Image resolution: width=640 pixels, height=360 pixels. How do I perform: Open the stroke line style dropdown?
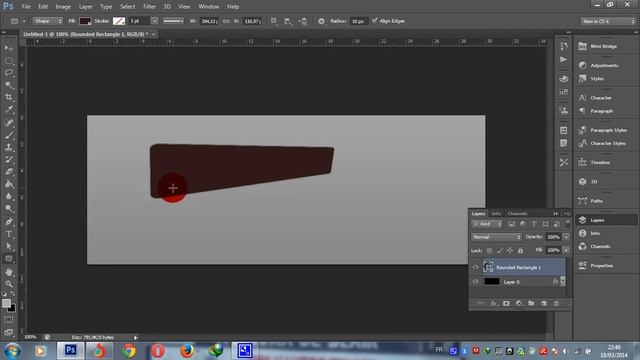pos(173,21)
